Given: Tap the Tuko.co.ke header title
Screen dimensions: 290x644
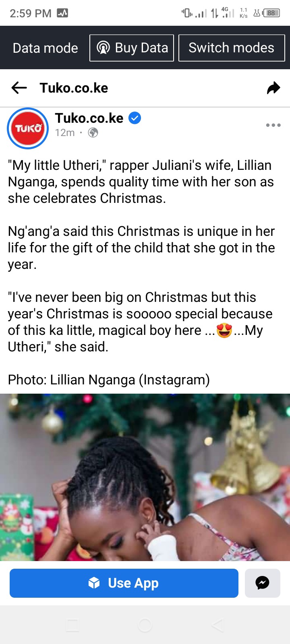Looking at the screenshot, I should pyautogui.click(x=74, y=88).
